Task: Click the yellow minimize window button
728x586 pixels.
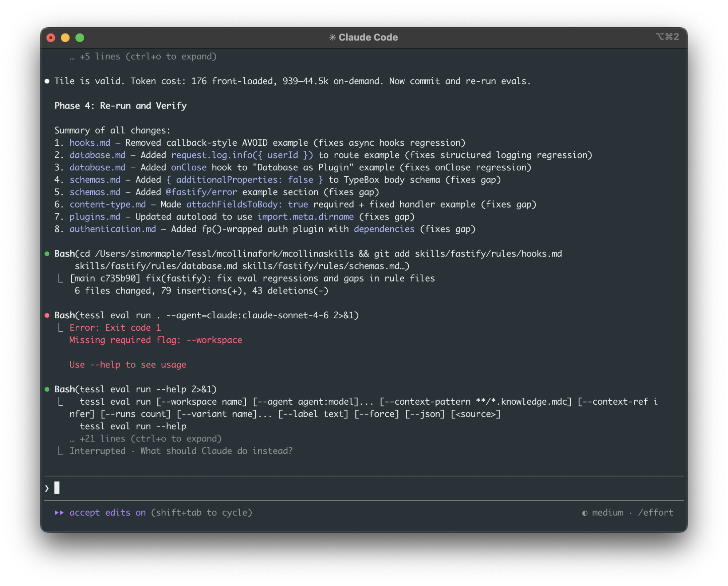Action: (x=65, y=38)
